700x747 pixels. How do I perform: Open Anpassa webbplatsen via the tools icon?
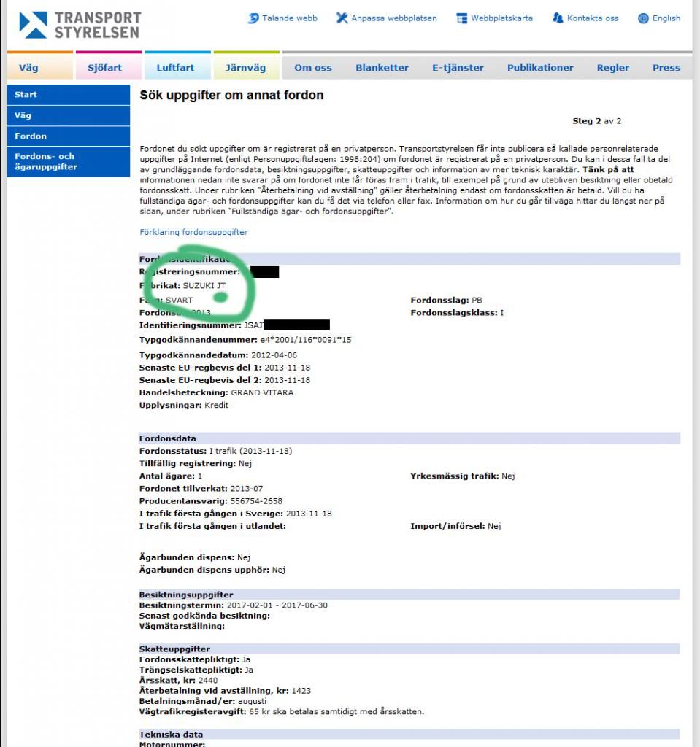(341, 18)
